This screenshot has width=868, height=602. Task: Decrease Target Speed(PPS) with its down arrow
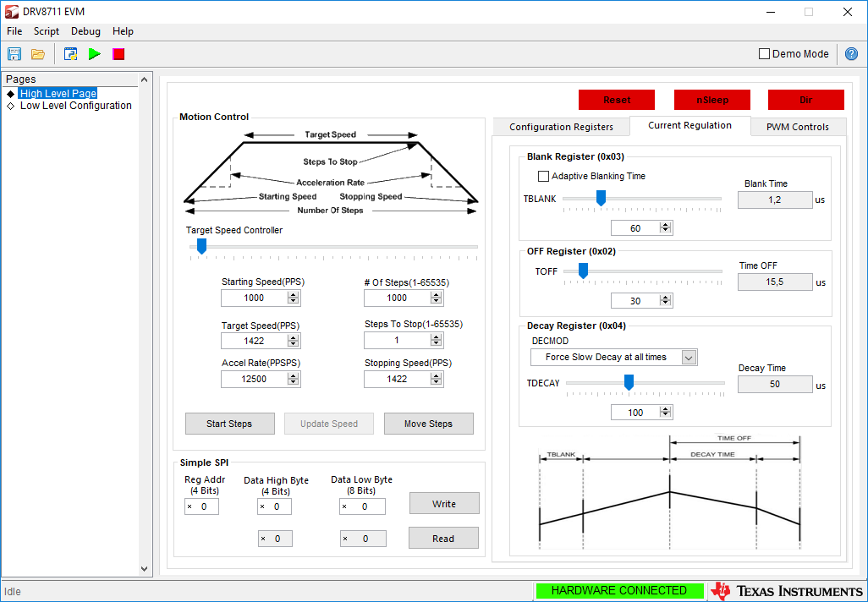pos(294,345)
